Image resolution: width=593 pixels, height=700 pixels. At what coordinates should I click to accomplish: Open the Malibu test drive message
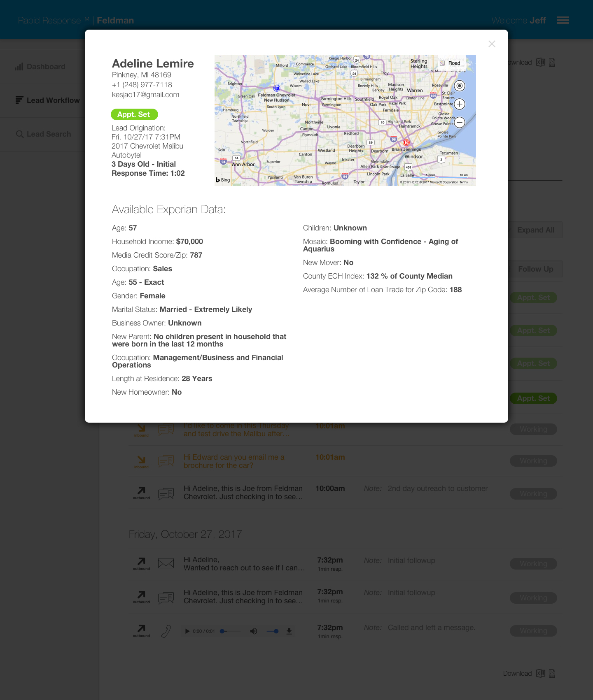(237, 430)
